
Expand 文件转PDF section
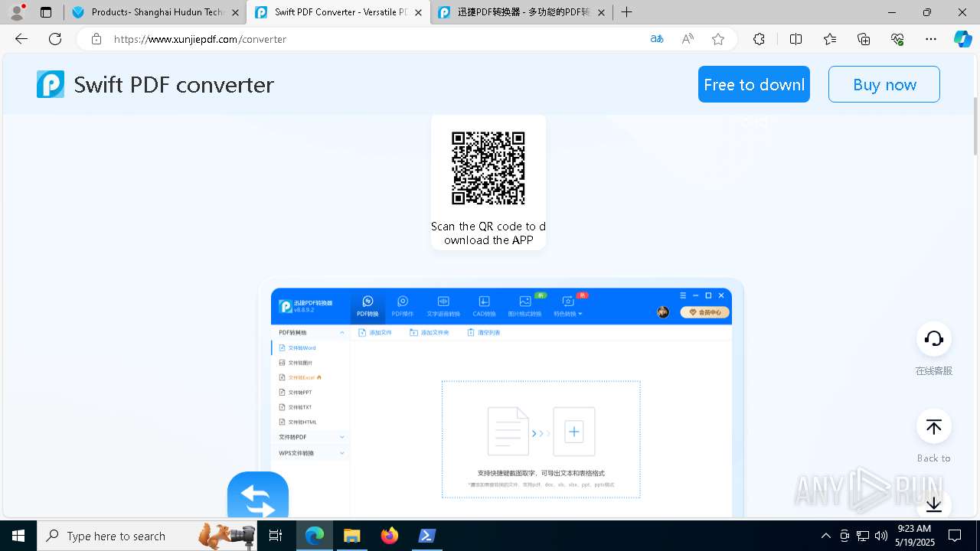[310, 437]
